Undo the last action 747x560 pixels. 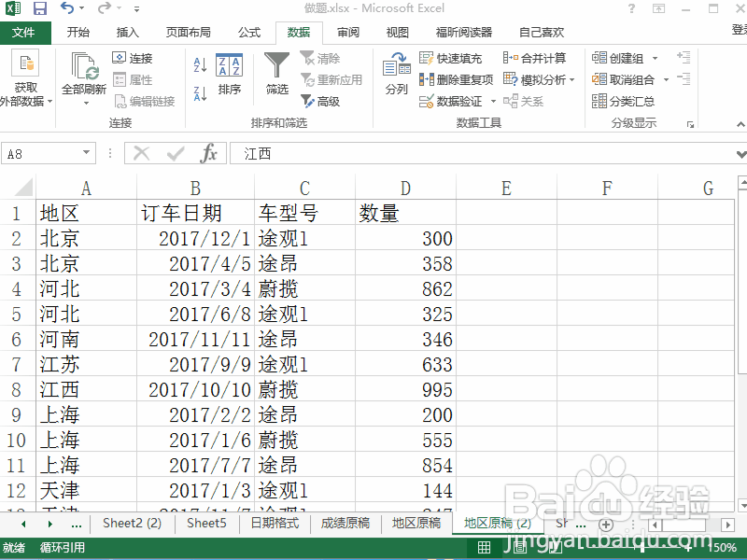coord(67,7)
